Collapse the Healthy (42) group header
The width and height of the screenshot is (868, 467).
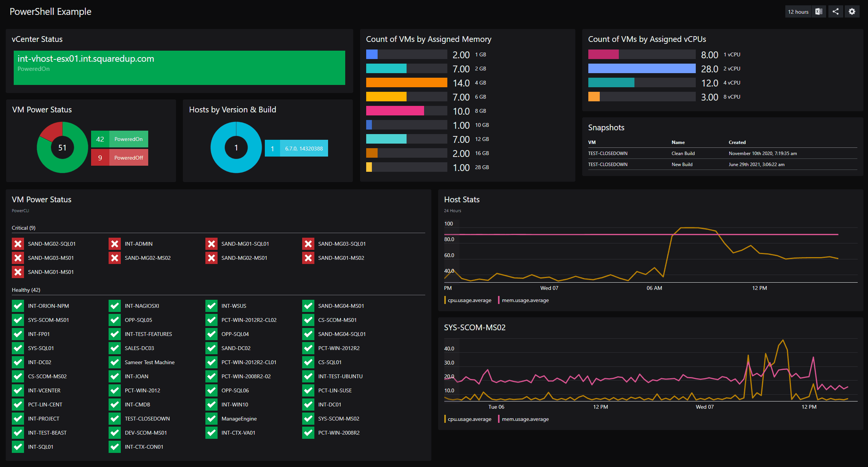[x=26, y=290]
